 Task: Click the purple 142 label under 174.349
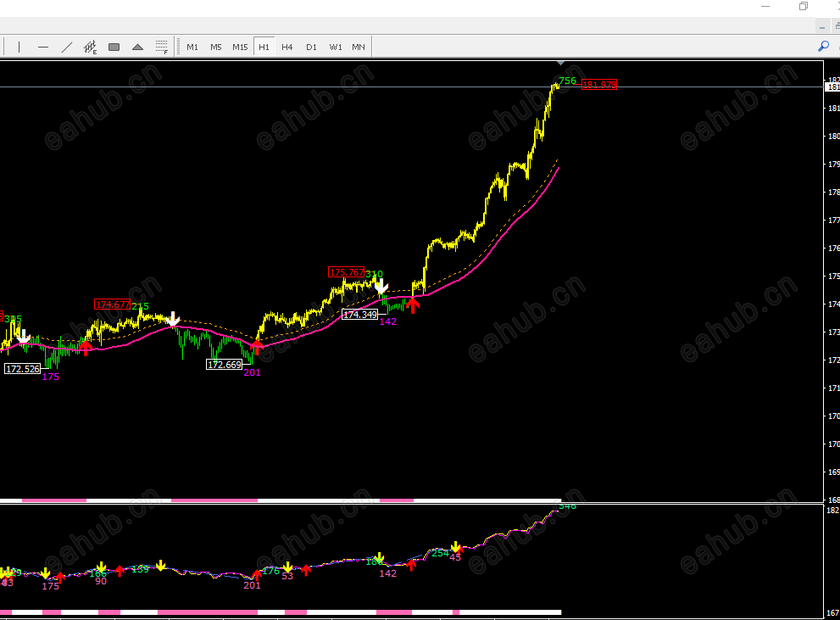[388, 321]
